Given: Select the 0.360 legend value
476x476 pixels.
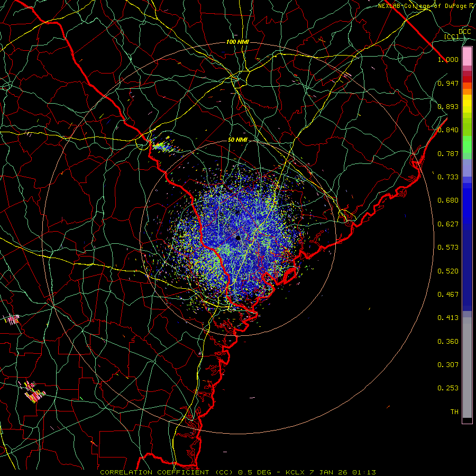Looking at the screenshot, I should point(448,342).
